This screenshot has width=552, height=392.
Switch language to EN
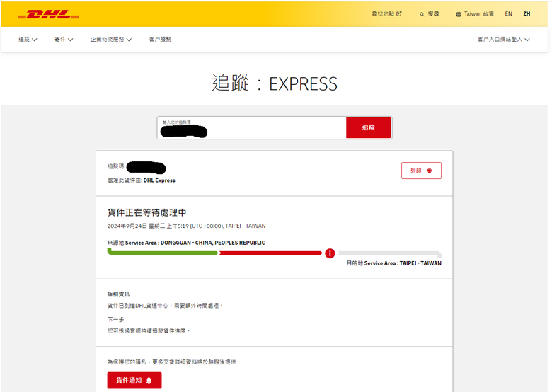tap(508, 13)
